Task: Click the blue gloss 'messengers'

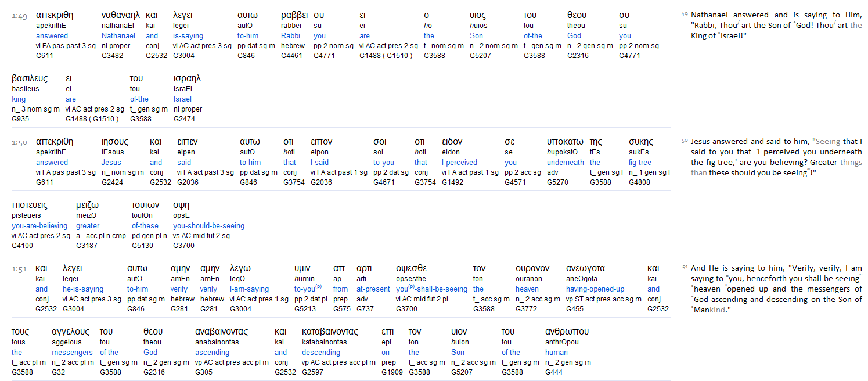Action: pyautogui.click(x=72, y=353)
